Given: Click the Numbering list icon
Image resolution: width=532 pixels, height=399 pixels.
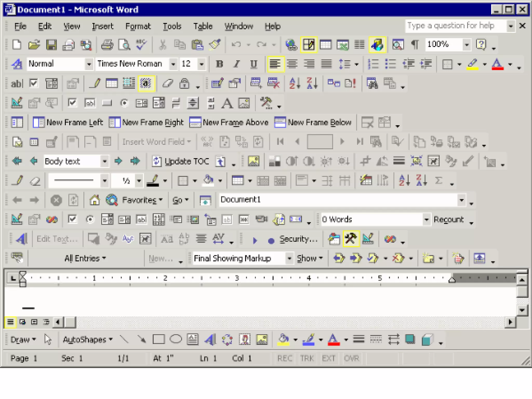Looking at the screenshot, I should 373,64.
